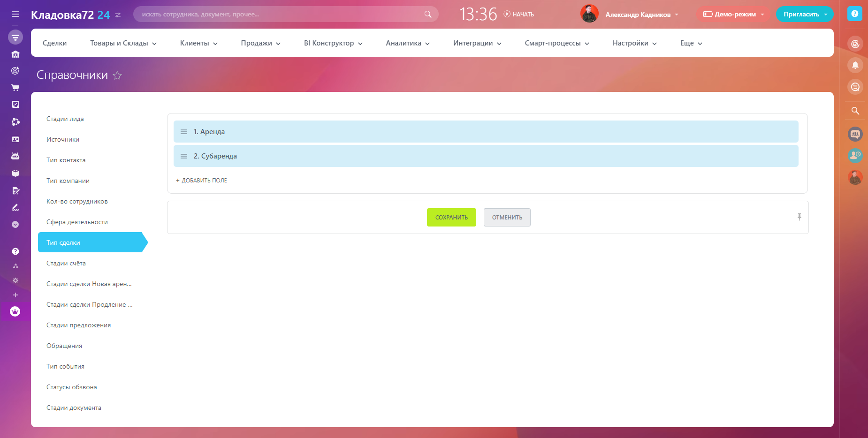Click the box catalog icon in sidebar
This screenshot has height=438, width=868.
(x=15, y=173)
